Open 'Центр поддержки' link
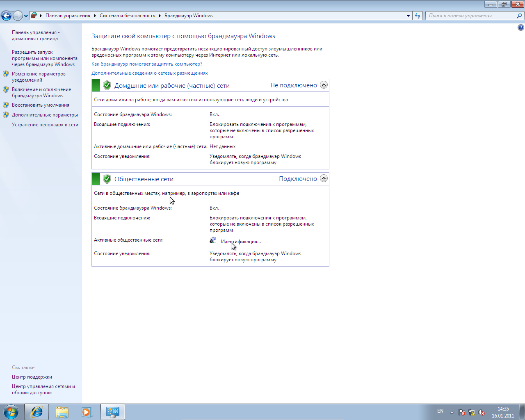 [x=32, y=377]
